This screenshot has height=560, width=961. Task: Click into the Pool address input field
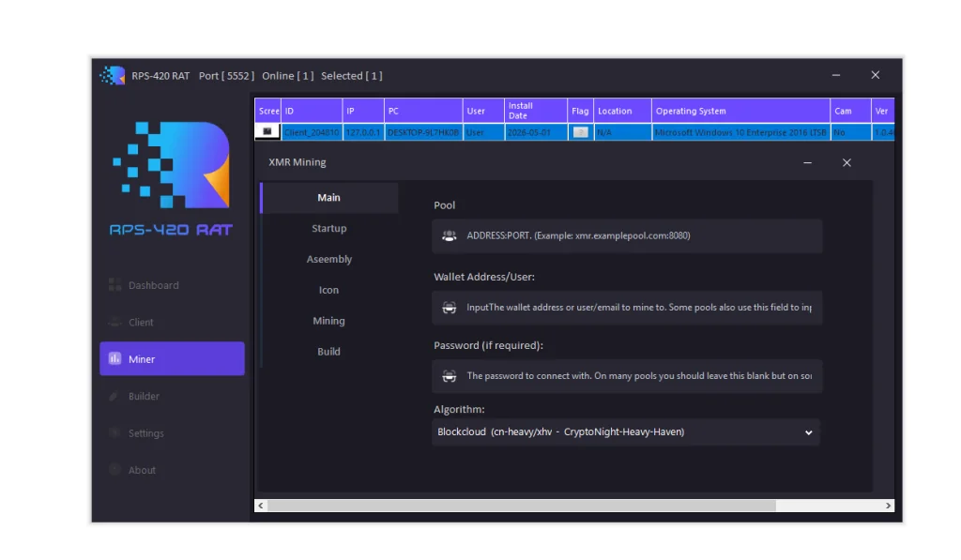point(627,235)
